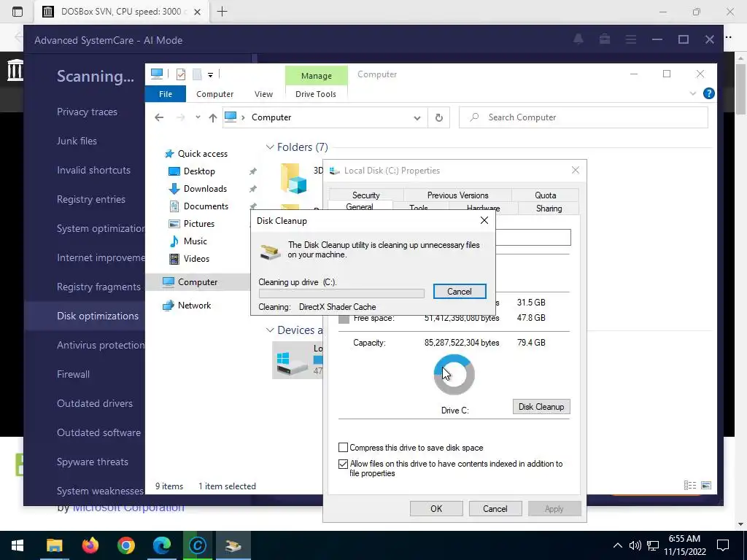
Task: Open the 3D Objects folder icon
Action: tap(293, 179)
